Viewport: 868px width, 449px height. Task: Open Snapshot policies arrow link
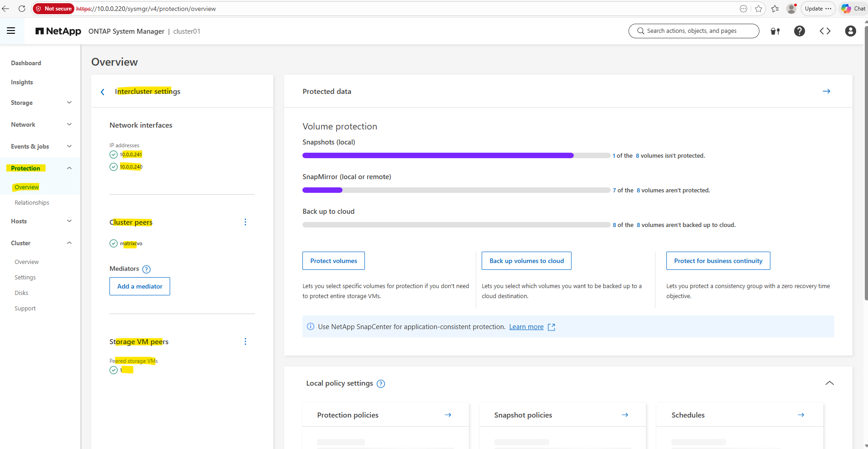point(624,415)
